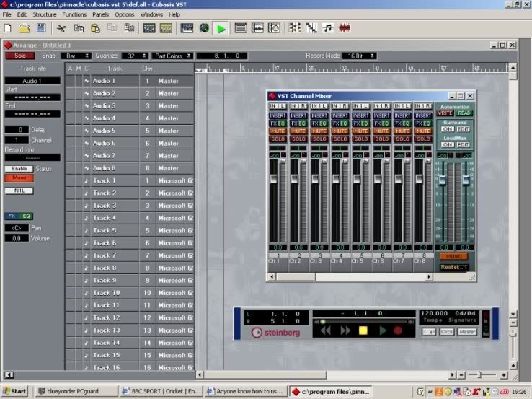
Task: Click the red Record button on transport
Action: coord(398,330)
